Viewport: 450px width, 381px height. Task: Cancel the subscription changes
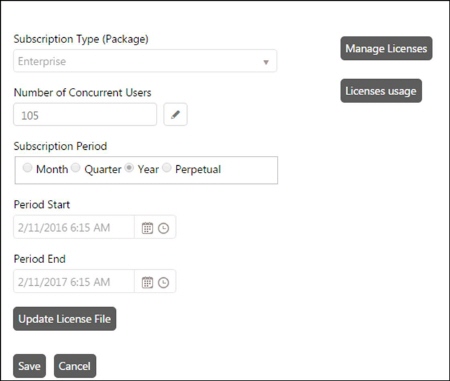coord(75,366)
